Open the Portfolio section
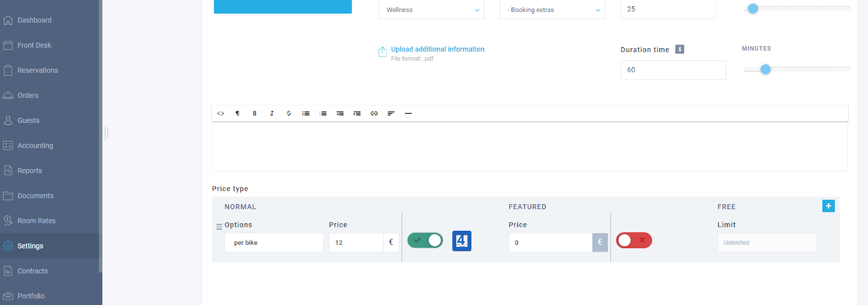The image size is (868, 305). pos(31,296)
